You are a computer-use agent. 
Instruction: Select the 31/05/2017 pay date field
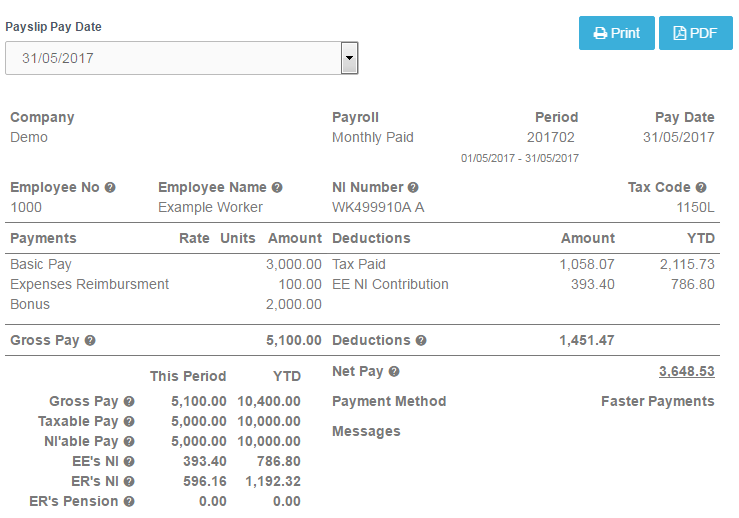[172, 58]
